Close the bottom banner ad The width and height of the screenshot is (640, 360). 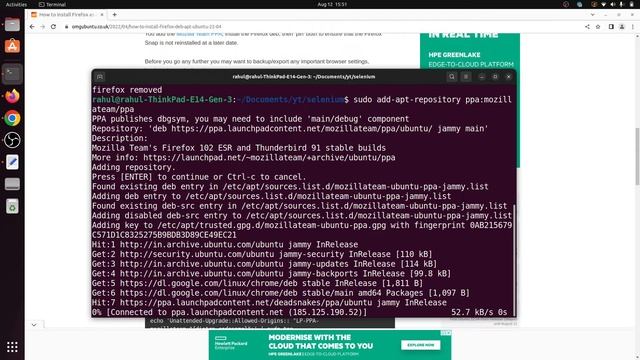coord(448,333)
